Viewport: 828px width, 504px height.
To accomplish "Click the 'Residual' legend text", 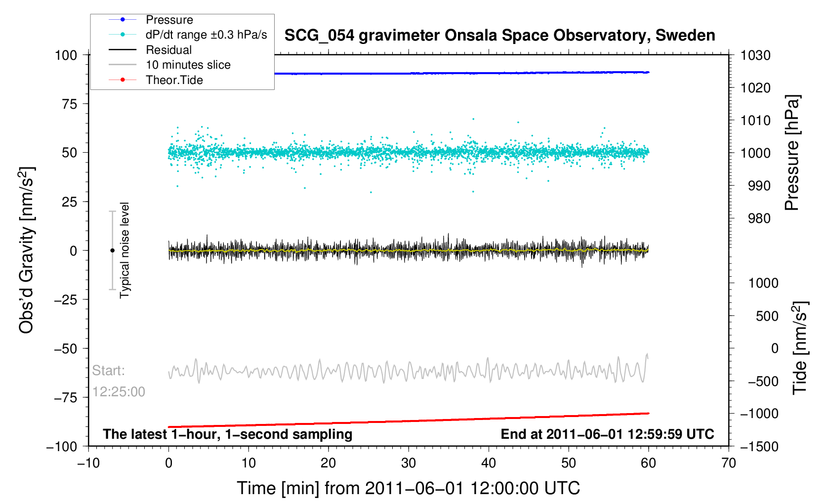I will click(x=168, y=50).
